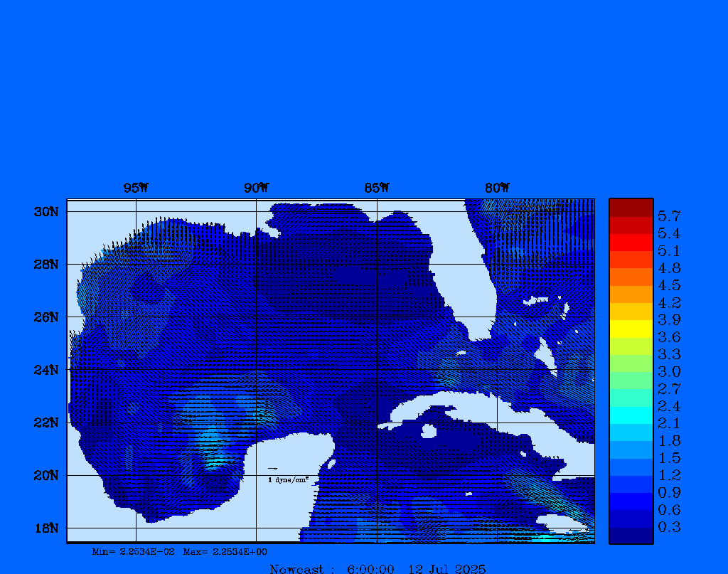The image size is (728, 574).
Task: Click the 80W longitude label
Action: 497,188
